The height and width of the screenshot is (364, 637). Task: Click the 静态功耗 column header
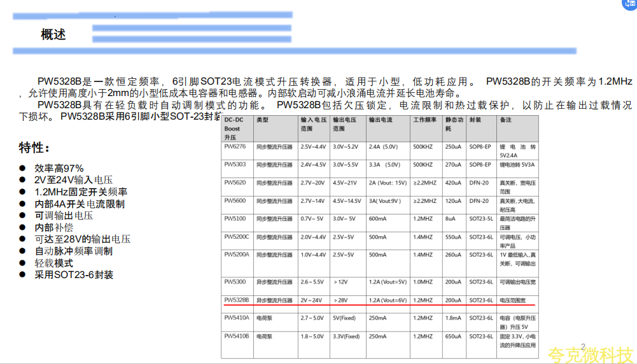click(452, 123)
